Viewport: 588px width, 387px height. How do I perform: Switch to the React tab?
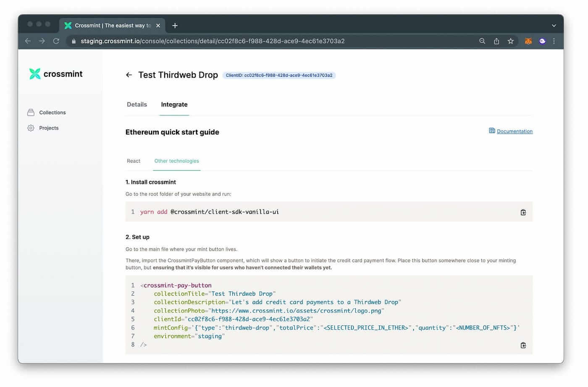click(134, 161)
